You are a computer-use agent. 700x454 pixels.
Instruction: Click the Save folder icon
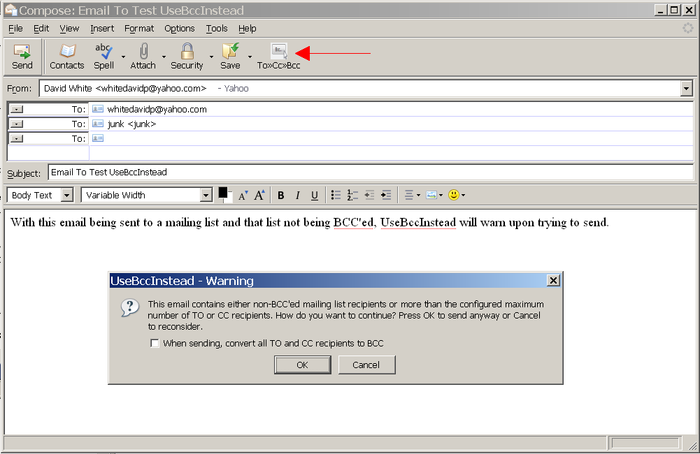(x=230, y=56)
